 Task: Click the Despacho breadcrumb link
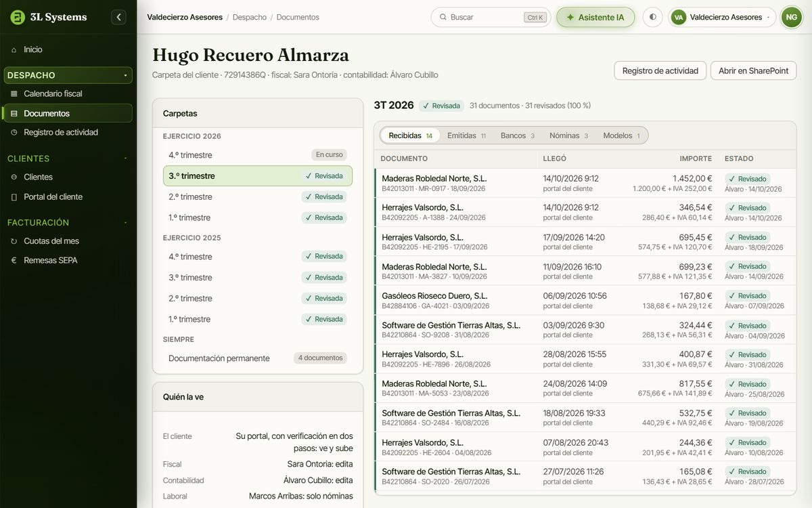250,17
